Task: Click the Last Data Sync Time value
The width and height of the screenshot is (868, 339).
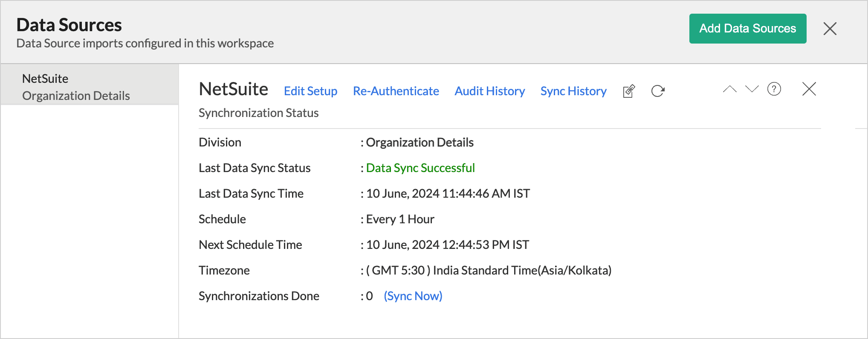Action: [448, 193]
